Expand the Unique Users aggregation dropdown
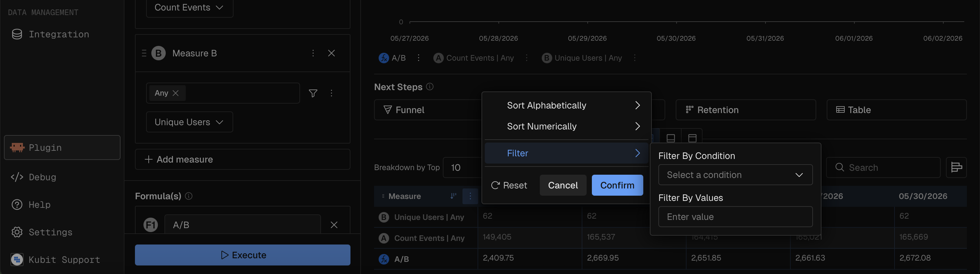The image size is (980, 274). (x=189, y=122)
